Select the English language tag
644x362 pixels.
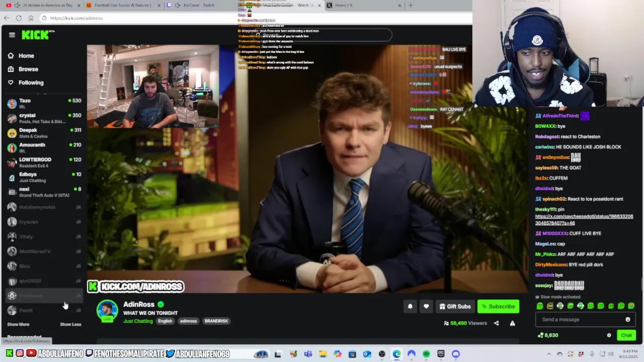(165, 321)
